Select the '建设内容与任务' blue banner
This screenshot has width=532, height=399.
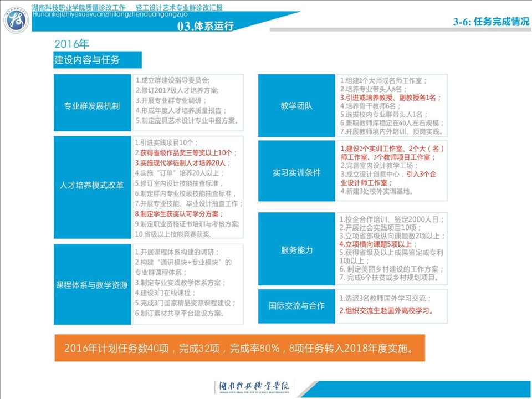(x=98, y=60)
